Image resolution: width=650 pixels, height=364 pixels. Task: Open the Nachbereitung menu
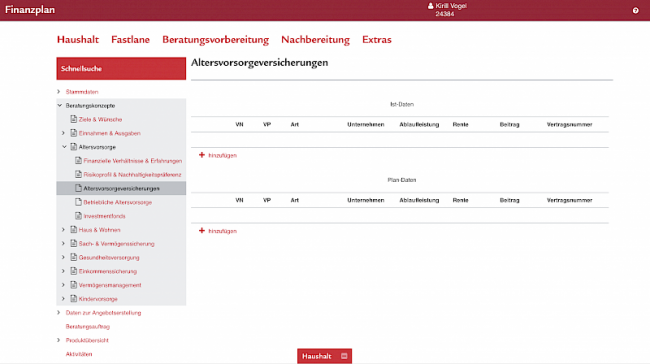(x=315, y=40)
